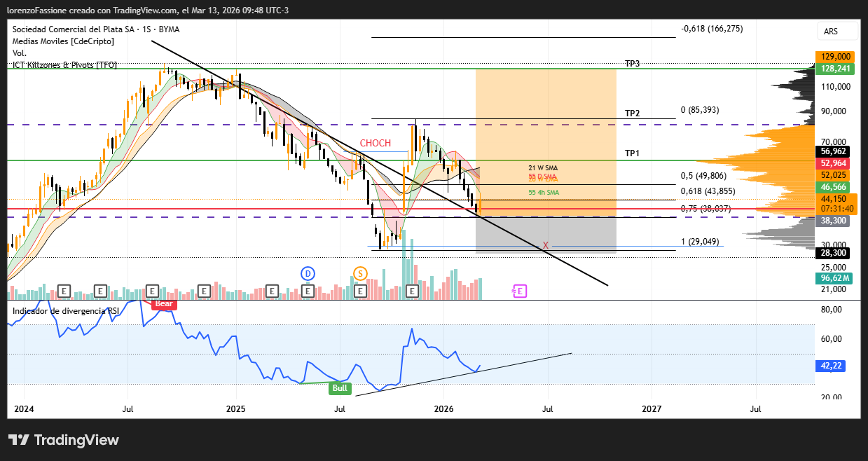The height and width of the screenshot is (461, 868).
Task: Click the 60,00 RSI axis label
Action: (831, 339)
